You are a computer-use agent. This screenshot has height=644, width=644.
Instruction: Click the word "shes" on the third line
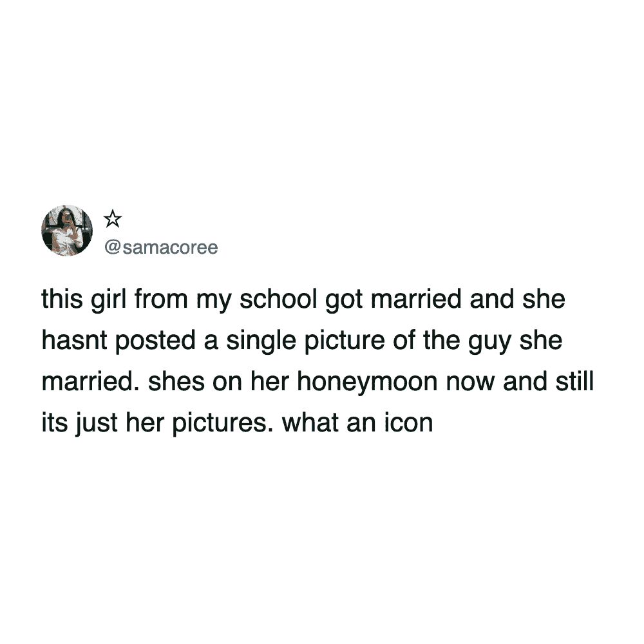pyautogui.click(x=176, y=381)
